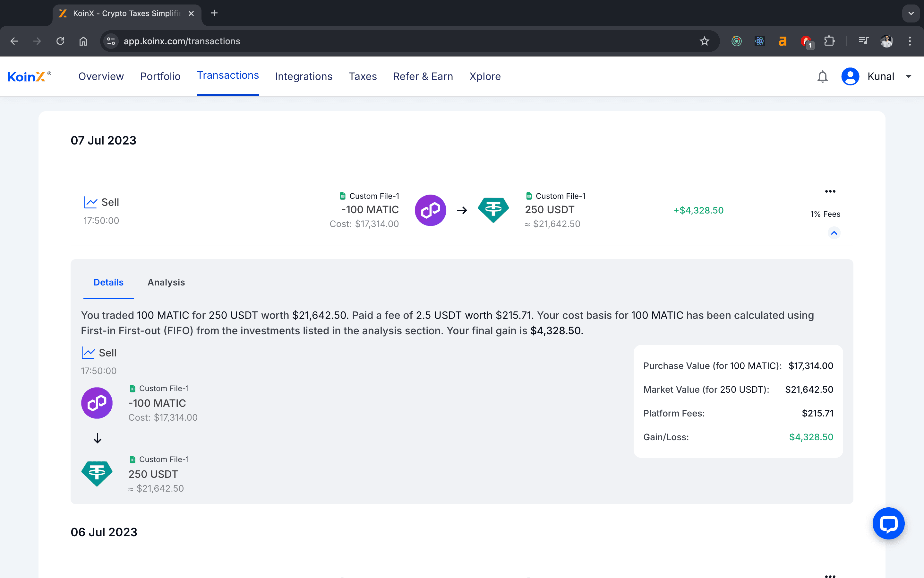This screenshot has height=578, width=924.
Task: Click the browser home button
Action: tap(83, 41)
